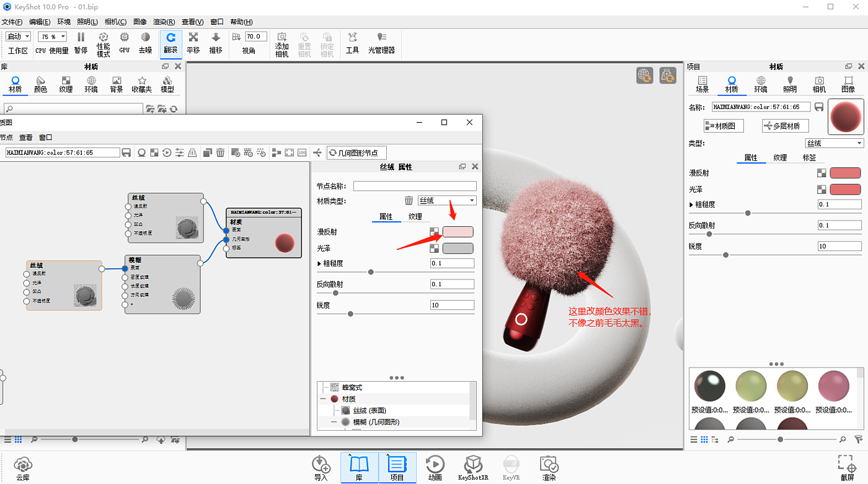Open the 云库 cloud library
The height and width of the screenshot is (484, 868).
[x=23, y=468]
